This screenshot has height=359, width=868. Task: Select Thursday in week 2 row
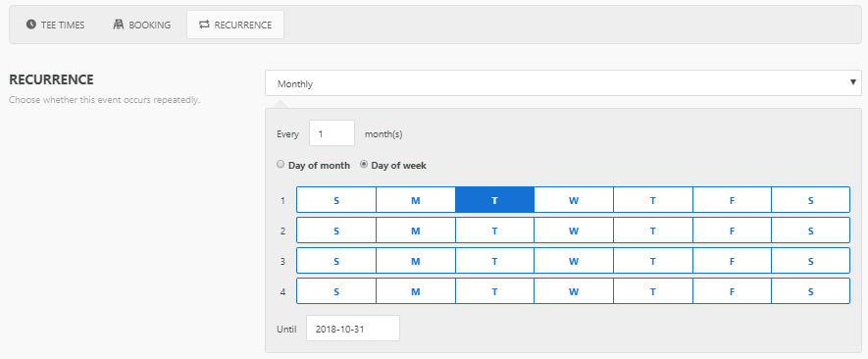[x=652, y=230]
